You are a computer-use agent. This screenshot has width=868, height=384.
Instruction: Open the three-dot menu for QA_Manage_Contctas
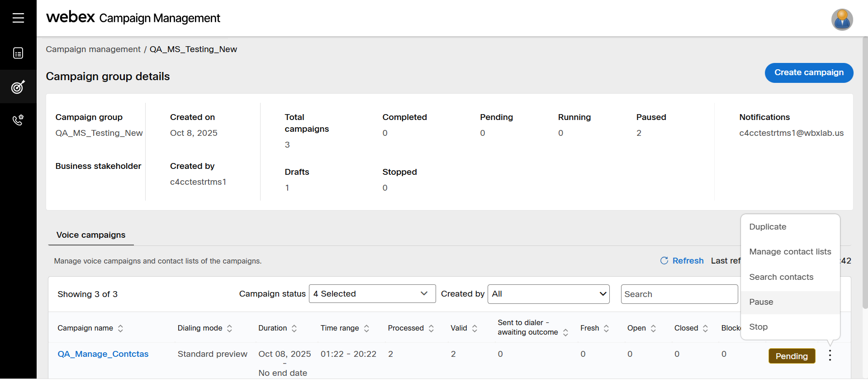tap(830, 355)
